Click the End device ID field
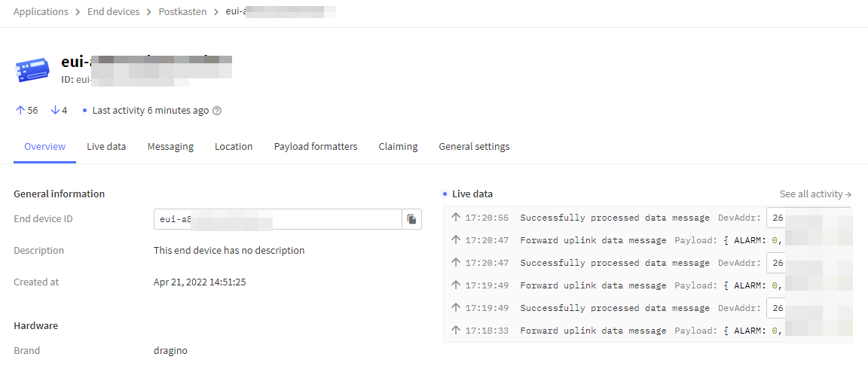 point(278,219)
